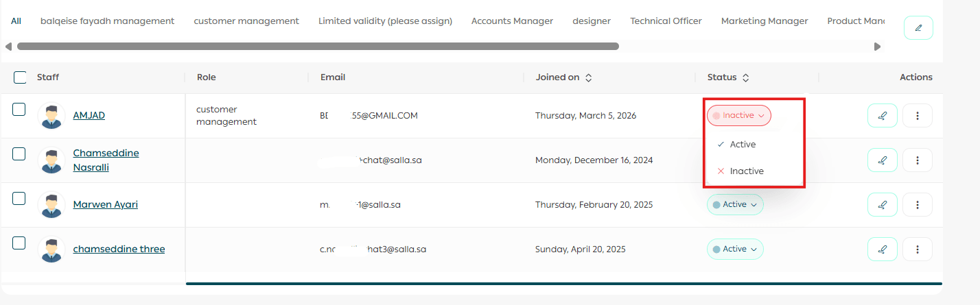Check the box next to AMJAD
Viewport: 980px width, 305px height.
pos(19,109)
